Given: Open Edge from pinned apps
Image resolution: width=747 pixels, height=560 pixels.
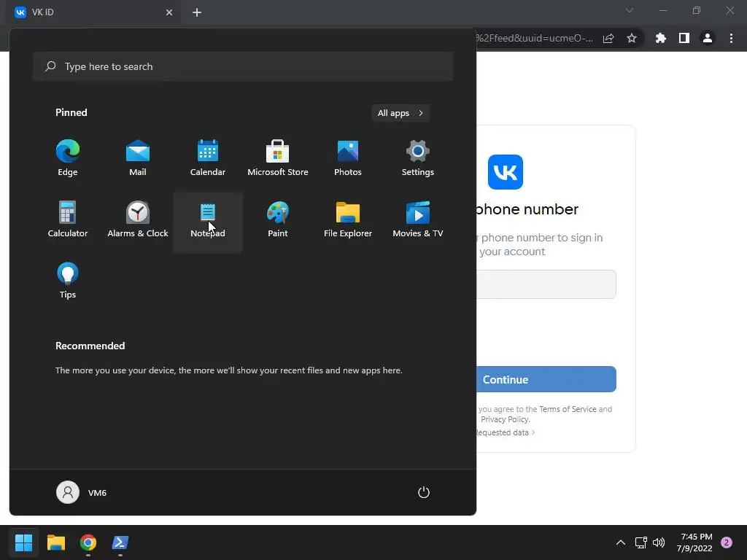Looking at the screenshot, I should click(68, 158).
